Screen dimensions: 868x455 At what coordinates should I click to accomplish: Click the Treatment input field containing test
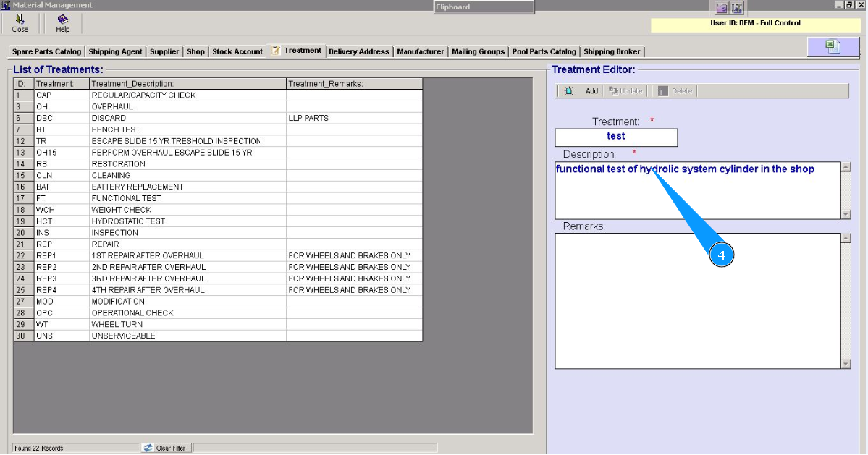[616, 137]
